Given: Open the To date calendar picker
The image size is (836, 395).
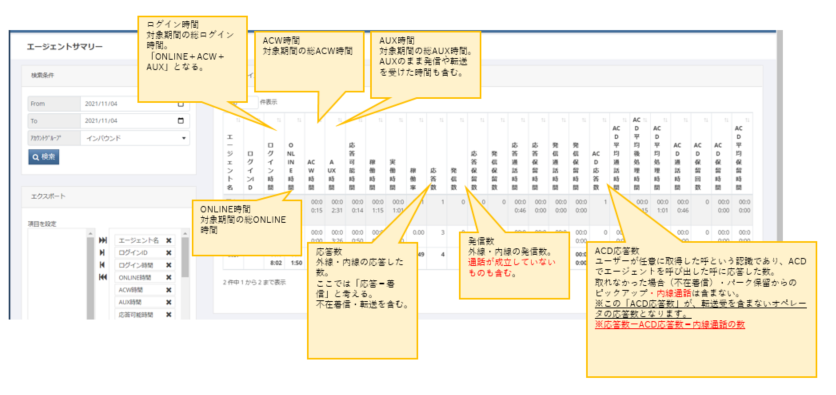Looking at the screenshot, I should point(181,120).
